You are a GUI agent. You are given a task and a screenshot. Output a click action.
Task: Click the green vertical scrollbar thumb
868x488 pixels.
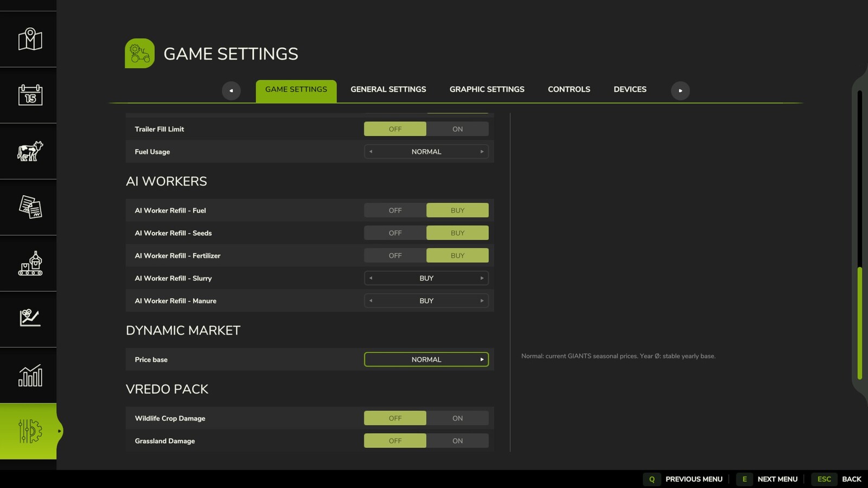(x=860, y=323)
